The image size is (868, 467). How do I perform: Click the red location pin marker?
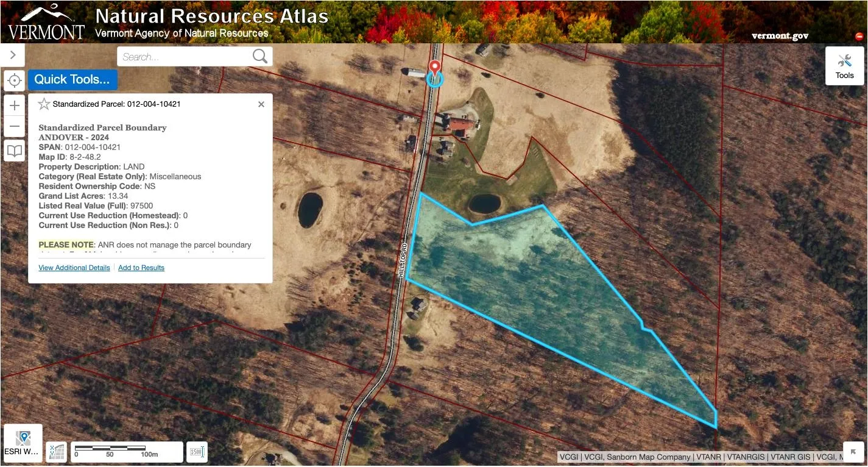coord(434,68)
